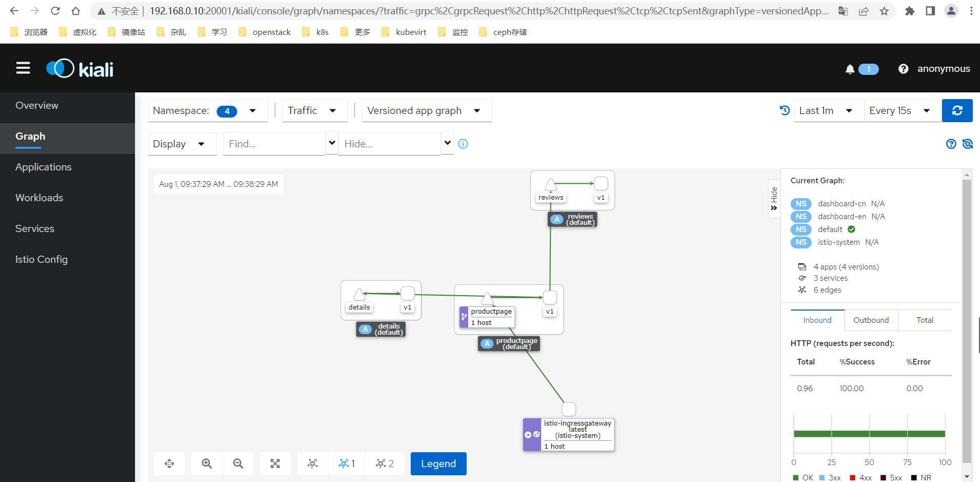Open the browser extensions puzzle icon
The height and width of the screenshot is (482, 980).
tap(910, 11)
